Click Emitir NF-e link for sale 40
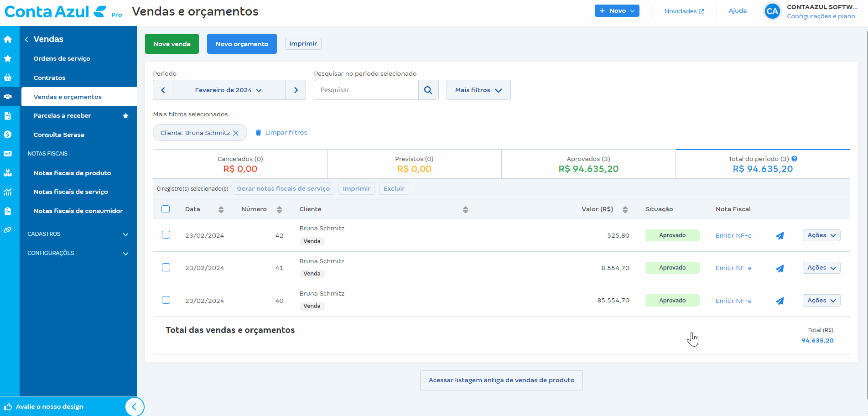Viewport: 868px width, 416px height. 733,301
